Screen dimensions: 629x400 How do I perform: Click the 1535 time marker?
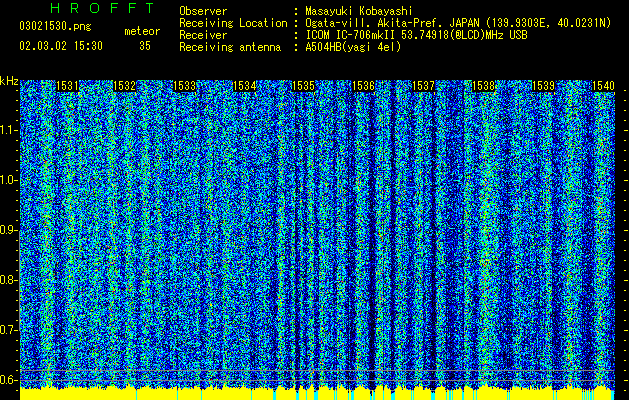[x=303, y=86]
